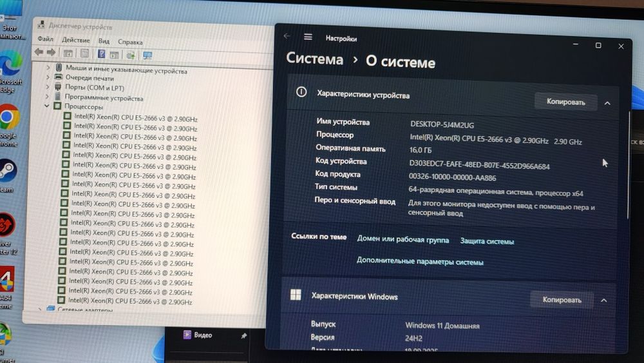Collapse the Характеристики устройства section chevron
Screen dimensions: 644x363
coord(607,103)
